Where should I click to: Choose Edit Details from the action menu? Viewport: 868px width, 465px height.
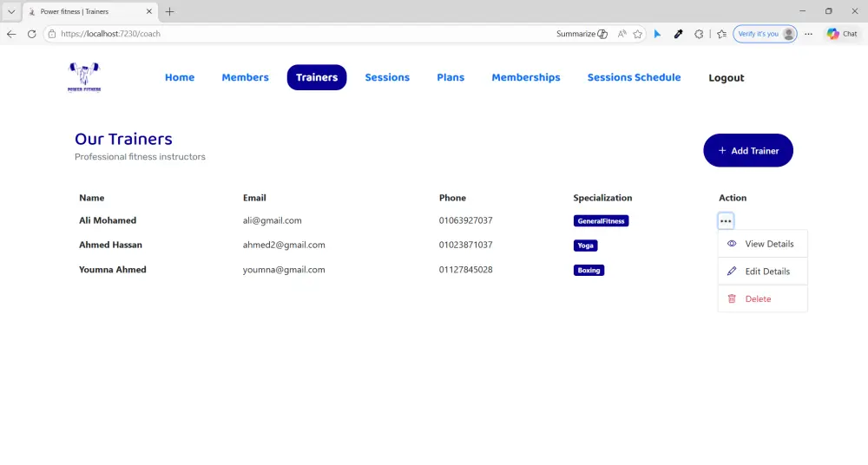762,272
